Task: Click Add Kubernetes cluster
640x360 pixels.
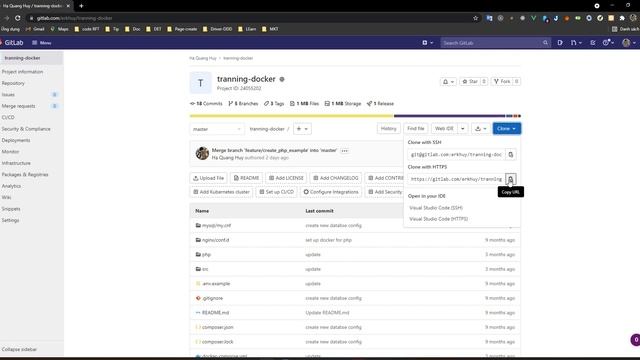Action: [221, 192]
